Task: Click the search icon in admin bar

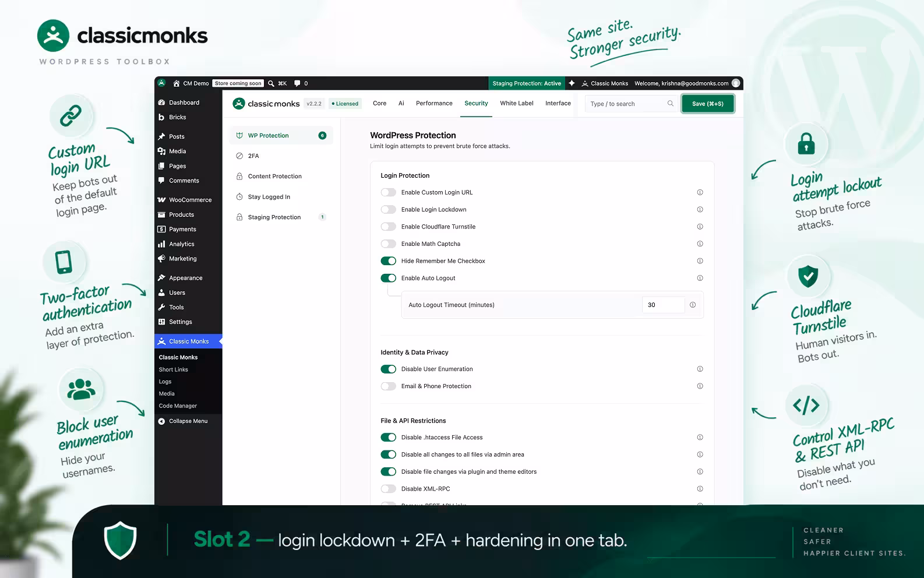Action: 271,83
